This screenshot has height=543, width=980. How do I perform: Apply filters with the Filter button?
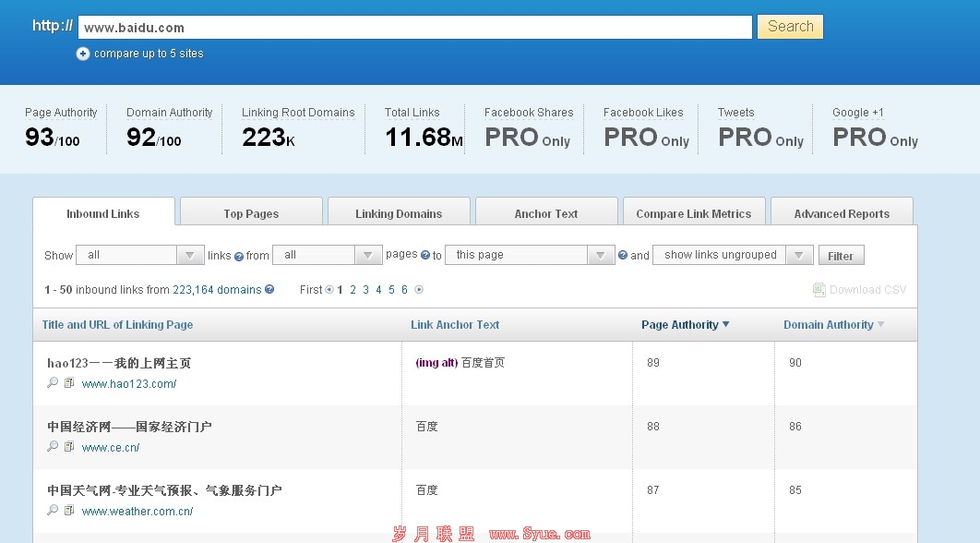tap(840, 256)
